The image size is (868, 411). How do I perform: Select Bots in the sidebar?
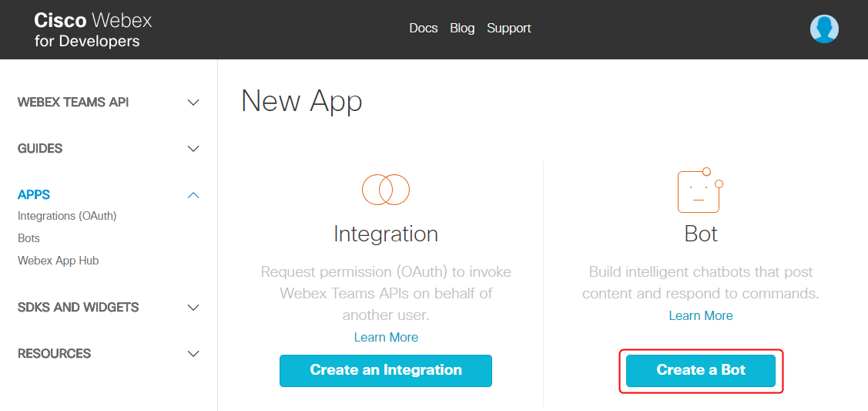pyautogui.click(x=28, y=238)
